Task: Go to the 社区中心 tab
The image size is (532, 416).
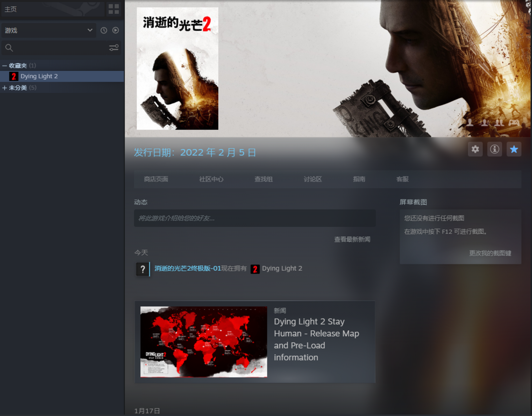Action: 211,179
